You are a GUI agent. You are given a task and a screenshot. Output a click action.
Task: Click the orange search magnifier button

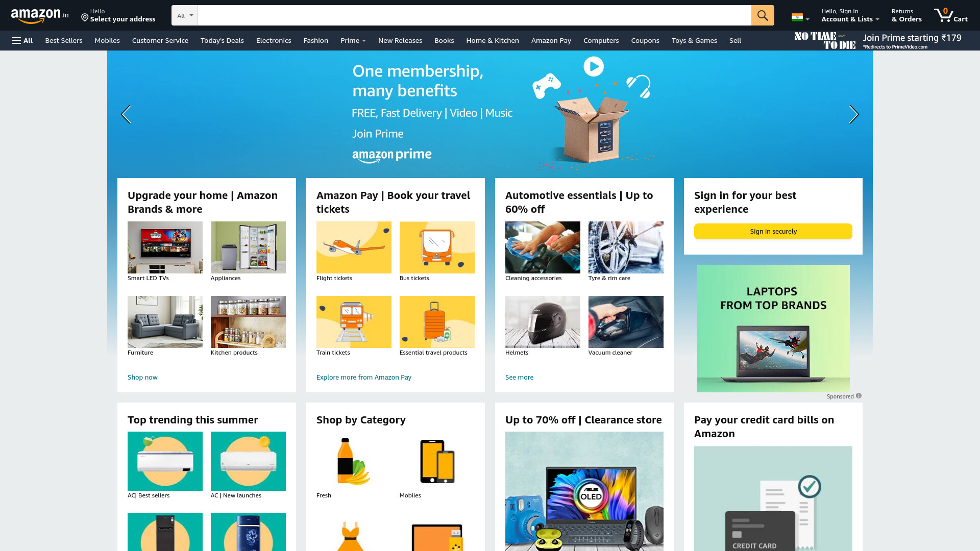[x=763, y=15]
